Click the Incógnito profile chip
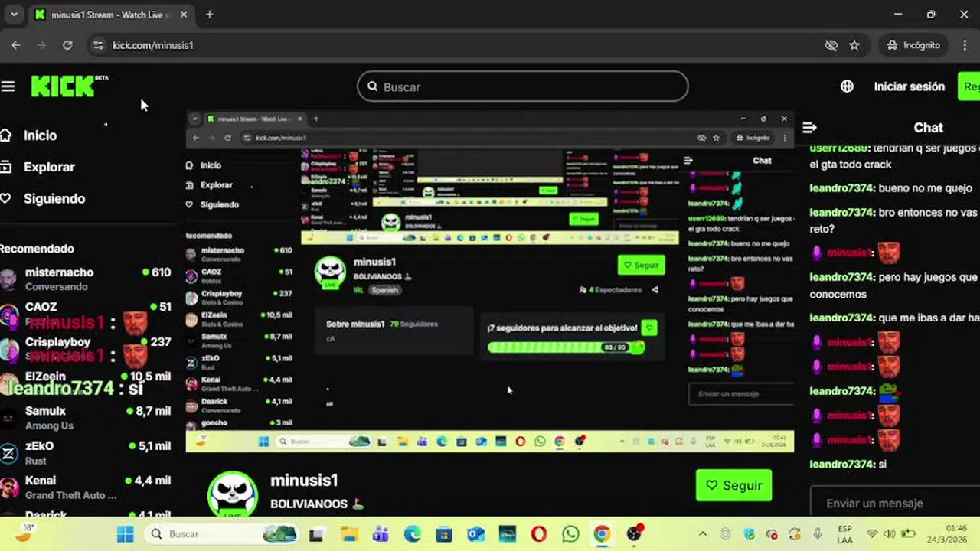980x551 pixels. [x=913, y=45]
